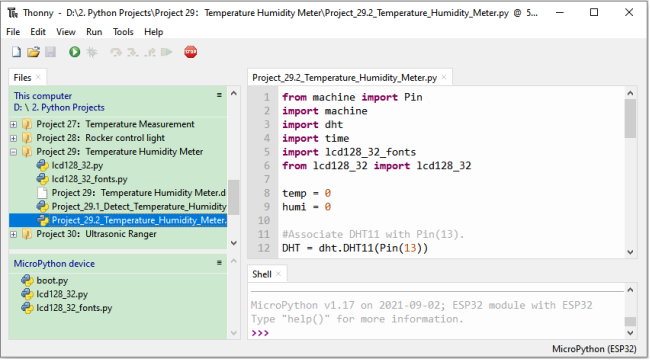
Task: Click code line 'import dht'
Action: (312, 125)
